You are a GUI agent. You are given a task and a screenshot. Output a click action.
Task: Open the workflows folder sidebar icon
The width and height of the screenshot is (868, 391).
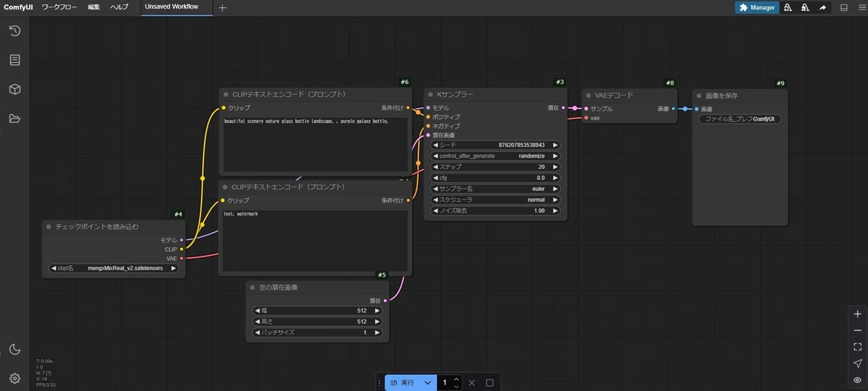[14, 119]
